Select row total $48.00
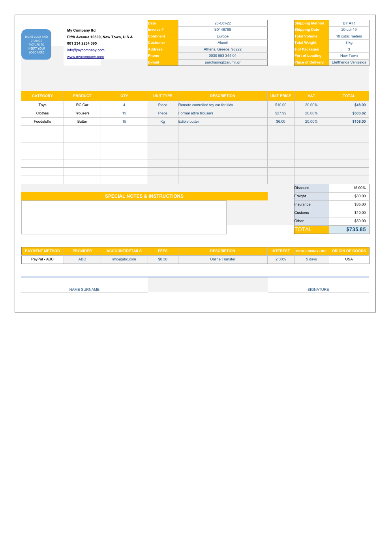The width and height of the screenshot is (392, 554). (x=349, y=105)
